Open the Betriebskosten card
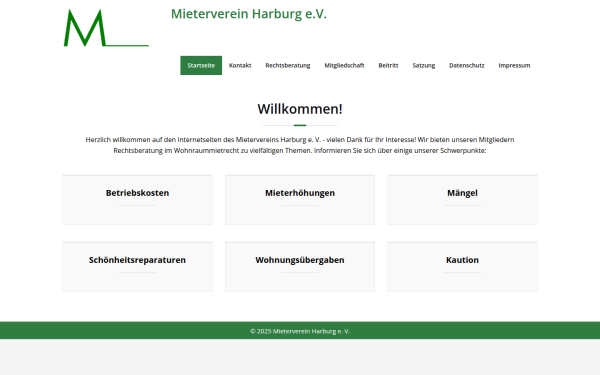This screenshot has width=600, height=375. coord(137,200)
